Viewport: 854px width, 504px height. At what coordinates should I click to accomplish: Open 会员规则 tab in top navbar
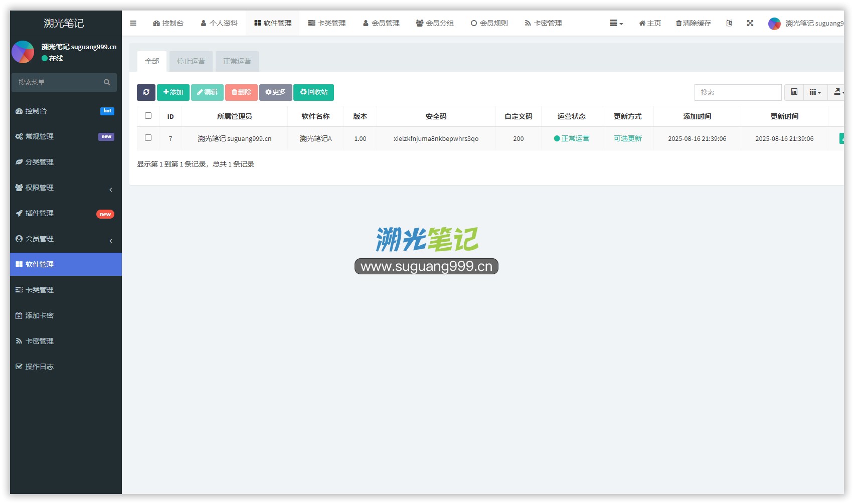click(x=489, y=23)
